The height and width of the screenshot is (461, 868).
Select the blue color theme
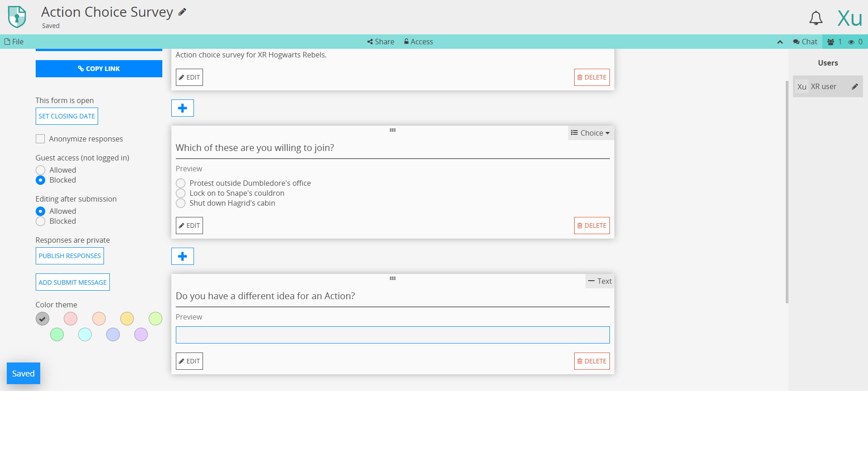(113, 334)
